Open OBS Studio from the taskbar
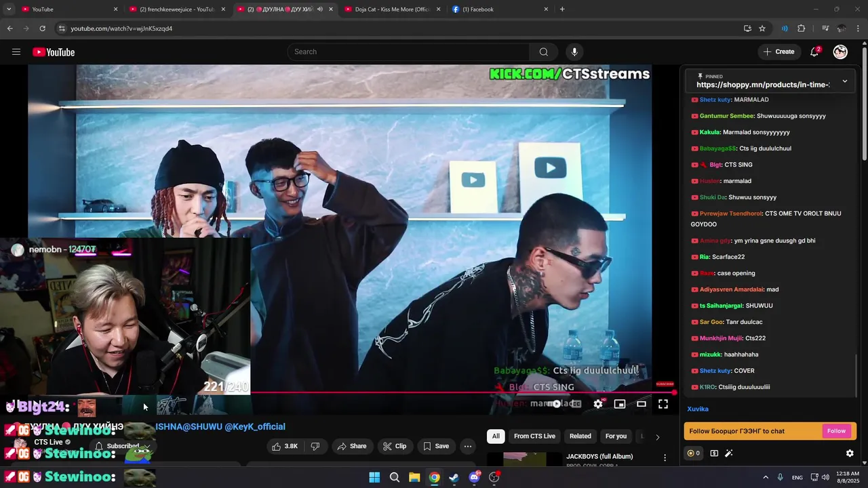The image size is (868, 488). click(x=494, y=477)
